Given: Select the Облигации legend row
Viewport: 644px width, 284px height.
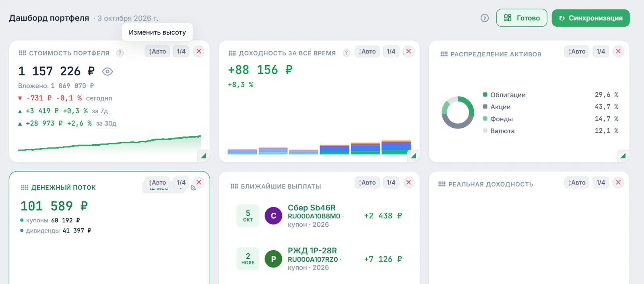Looking at the screenshot, I should pos(551,95).
